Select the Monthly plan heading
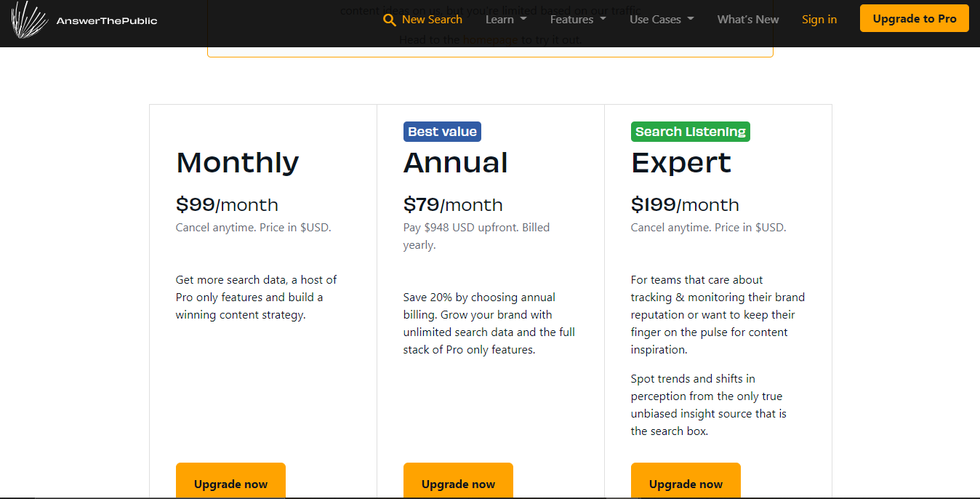Screen dimensions: 980x499 click(237, 162)
